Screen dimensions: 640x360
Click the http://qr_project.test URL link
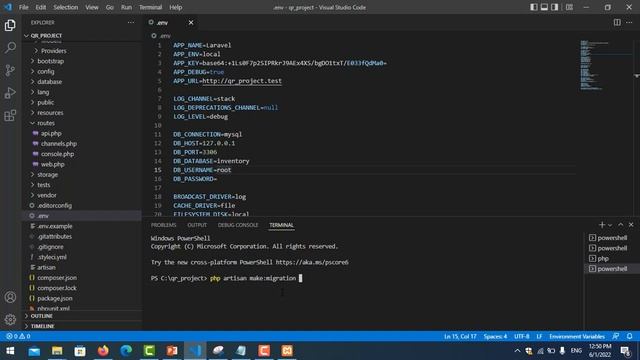(x=242, y=81)
